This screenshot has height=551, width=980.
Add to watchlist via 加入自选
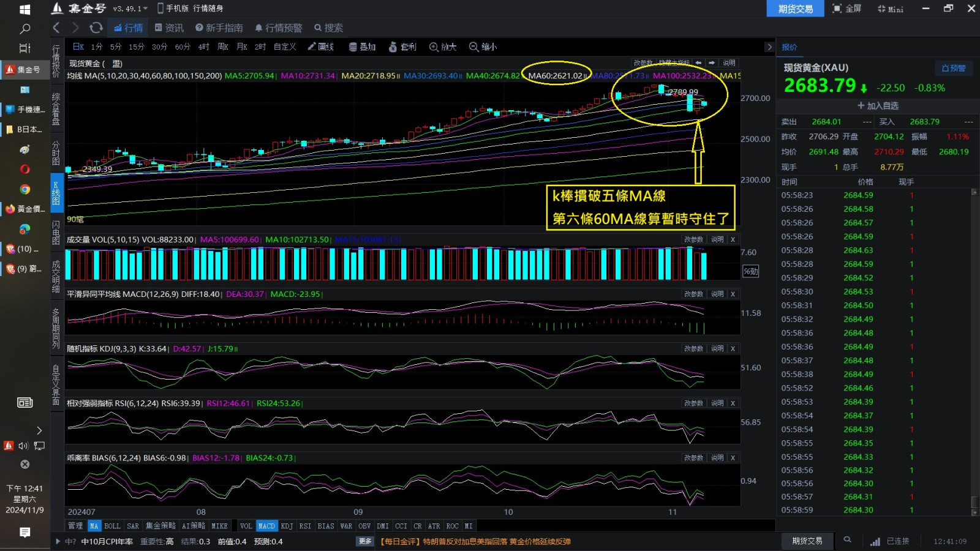(x=878, y=106)
